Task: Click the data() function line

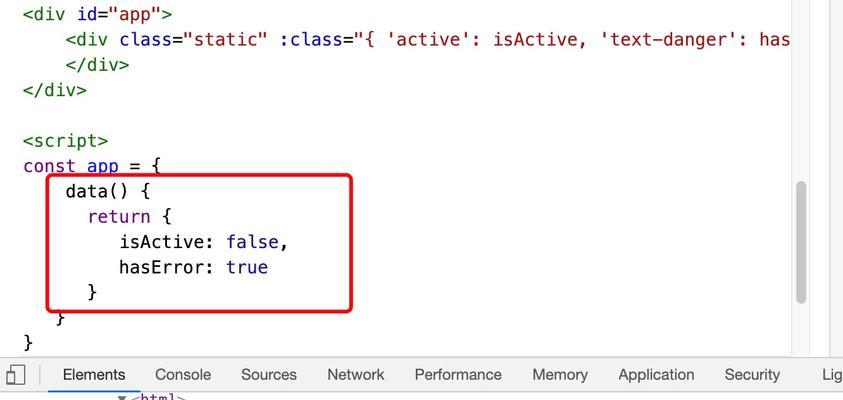Action: coord(108,191)
